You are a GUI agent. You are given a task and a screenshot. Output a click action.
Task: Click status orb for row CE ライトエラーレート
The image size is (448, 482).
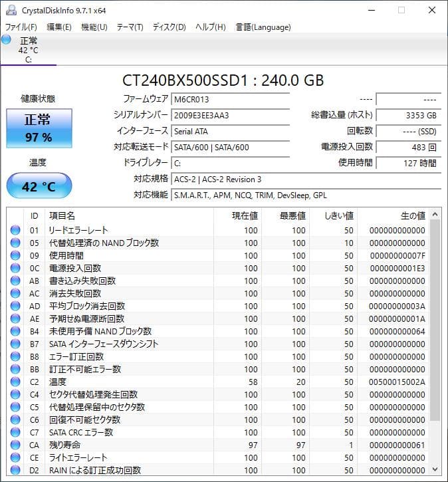15,457
